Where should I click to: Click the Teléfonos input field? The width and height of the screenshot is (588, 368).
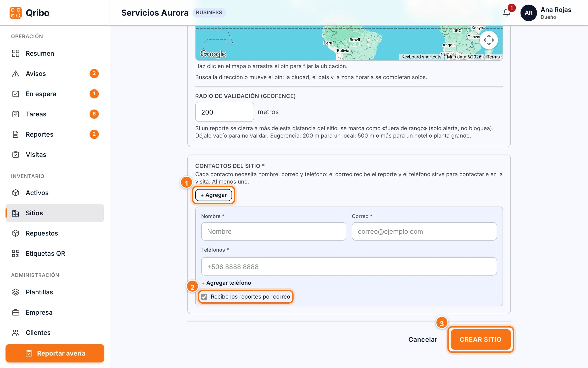[349, 267]
